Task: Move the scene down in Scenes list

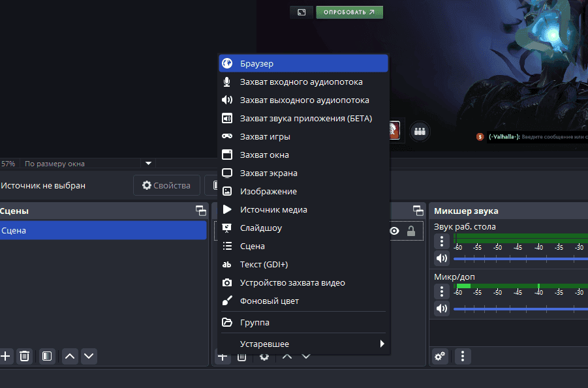Action: [89, 356]
